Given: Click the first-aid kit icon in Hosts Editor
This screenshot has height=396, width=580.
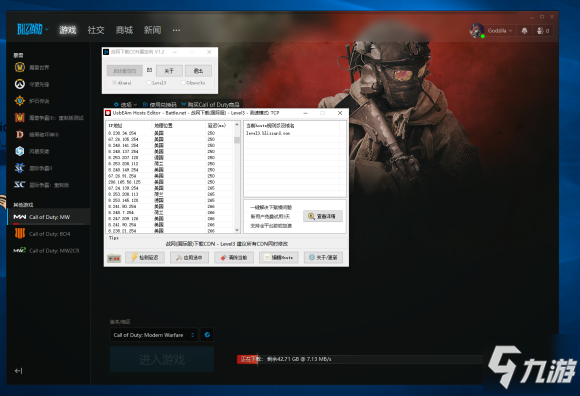Looking at the screenshot, I should click(114, 258).
